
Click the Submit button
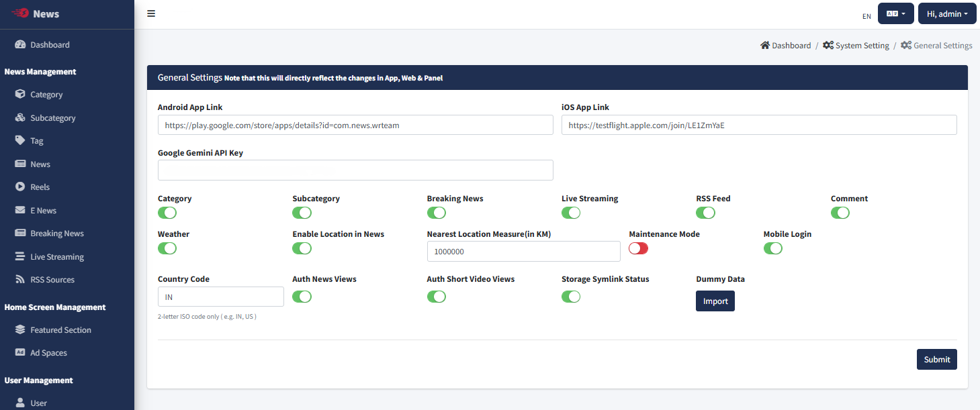[x=936, y=359]
